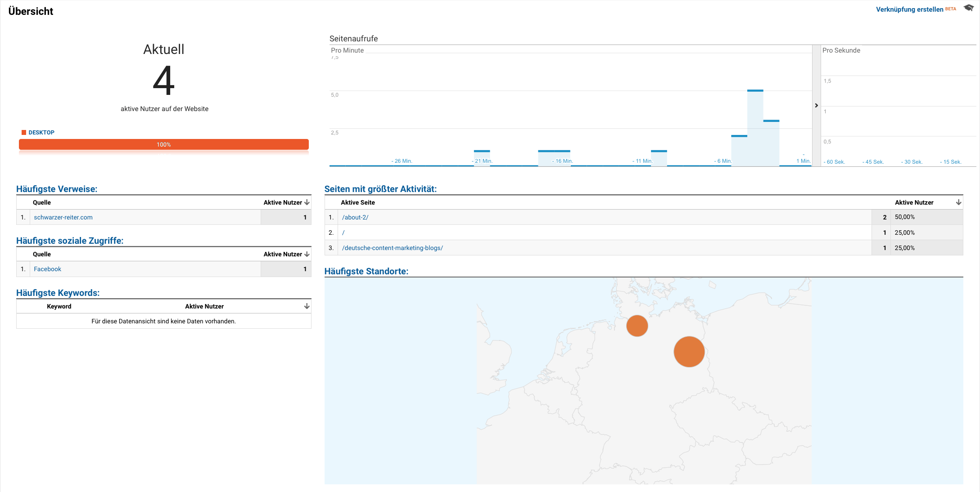The width and height of the screenshot is (980, 492).
Task: Open /about-2/ active page
Action: pyautogui.click(x=355, y=217)
